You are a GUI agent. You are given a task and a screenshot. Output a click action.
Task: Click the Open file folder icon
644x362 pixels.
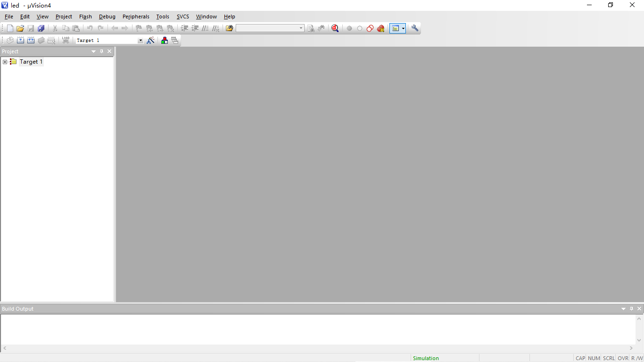tap(20, 28)
